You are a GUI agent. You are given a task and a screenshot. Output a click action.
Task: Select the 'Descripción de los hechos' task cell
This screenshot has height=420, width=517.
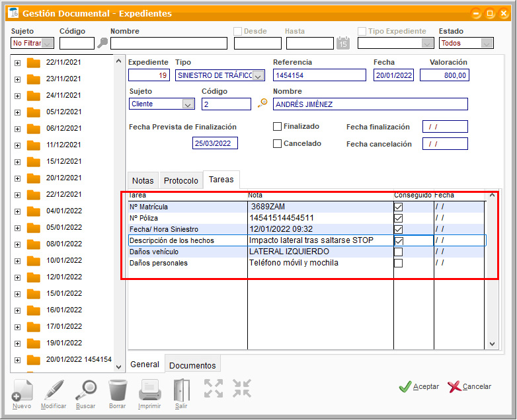point(188,240)
